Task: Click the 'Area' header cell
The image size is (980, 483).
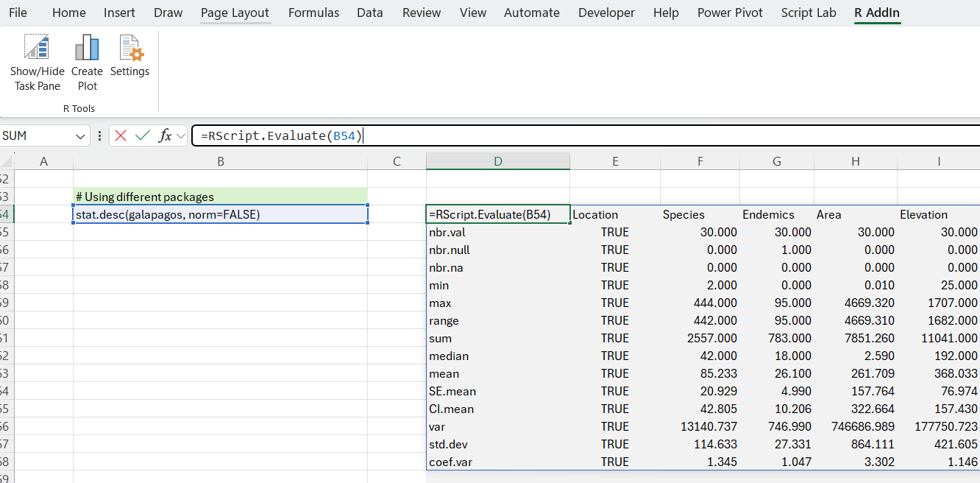Action: (x=856, y=214)
